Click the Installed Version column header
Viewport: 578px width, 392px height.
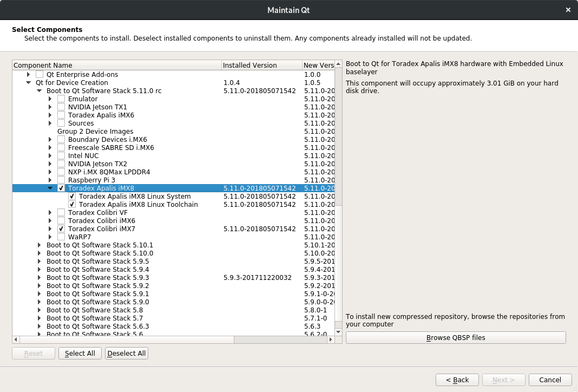pos(262,66)
